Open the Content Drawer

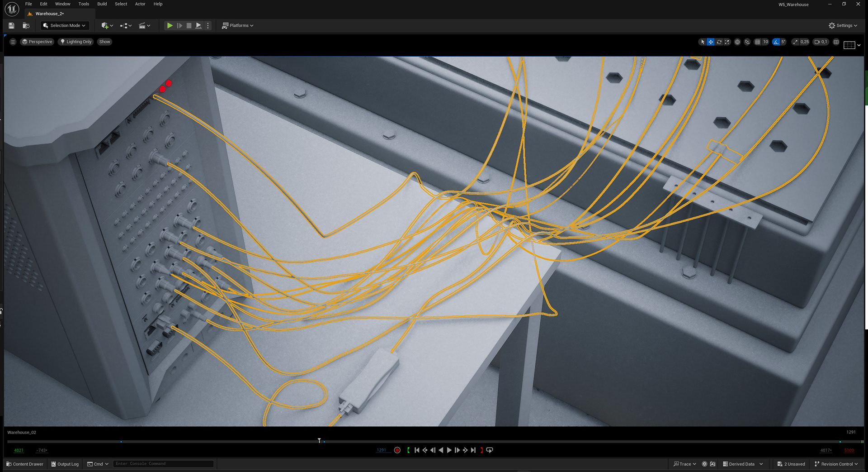(25, 464)
